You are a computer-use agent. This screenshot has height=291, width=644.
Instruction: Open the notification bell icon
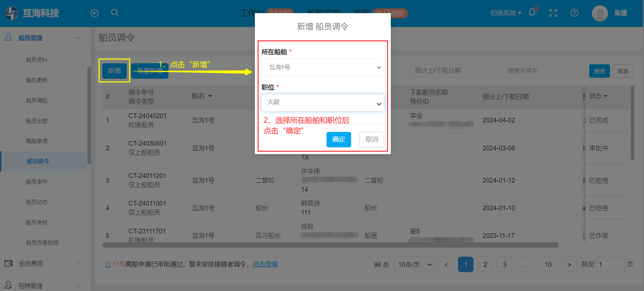[532, 12]
